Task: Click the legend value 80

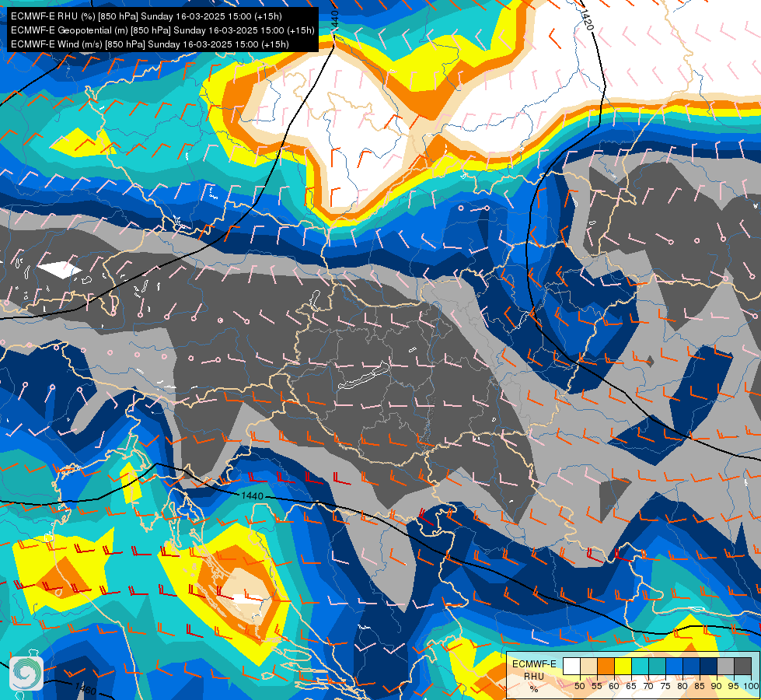Action: coord(682,686)
